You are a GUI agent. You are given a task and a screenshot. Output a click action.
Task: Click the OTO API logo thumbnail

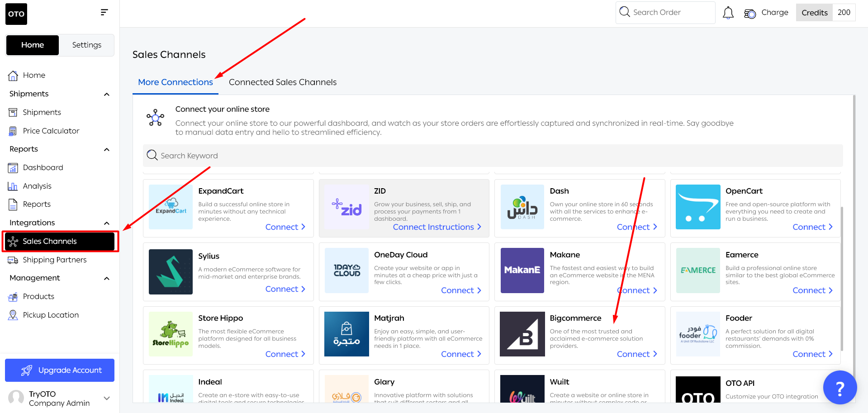(698, 390)
